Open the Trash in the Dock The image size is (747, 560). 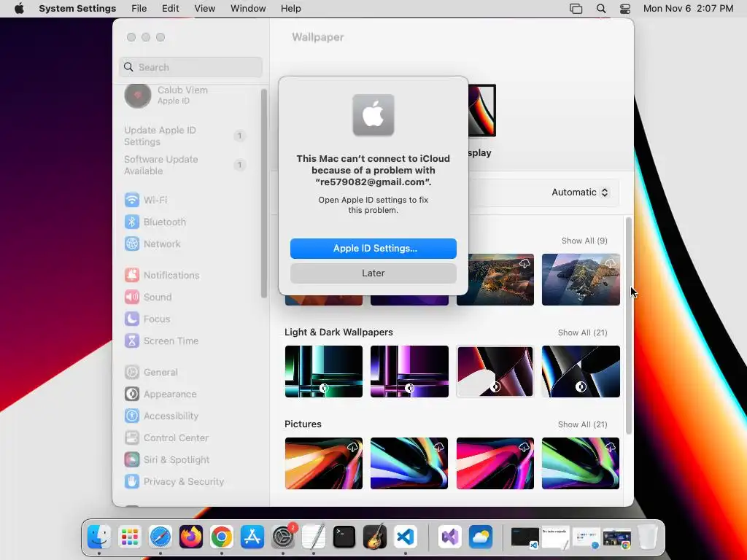(648, 537)
